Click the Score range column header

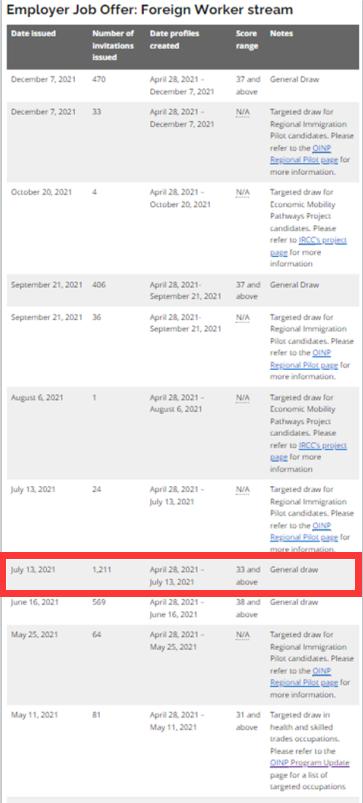(x=247, y=39)
